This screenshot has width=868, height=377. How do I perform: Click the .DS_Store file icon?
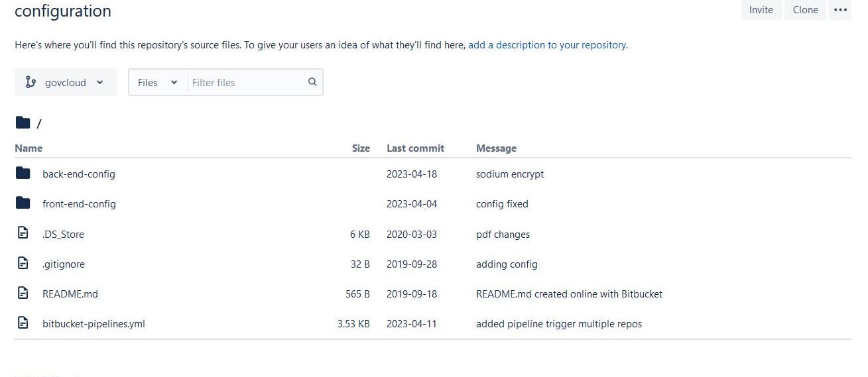tap(23, 233)
